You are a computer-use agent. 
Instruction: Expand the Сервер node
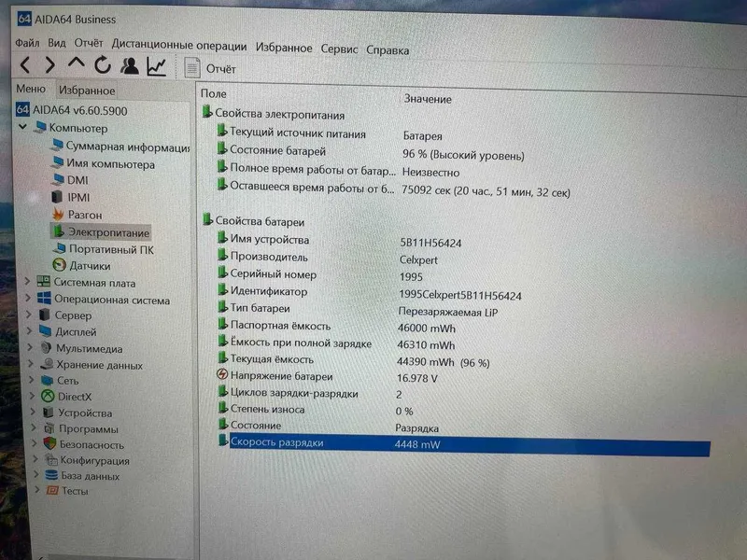click(x=29, y=315)
